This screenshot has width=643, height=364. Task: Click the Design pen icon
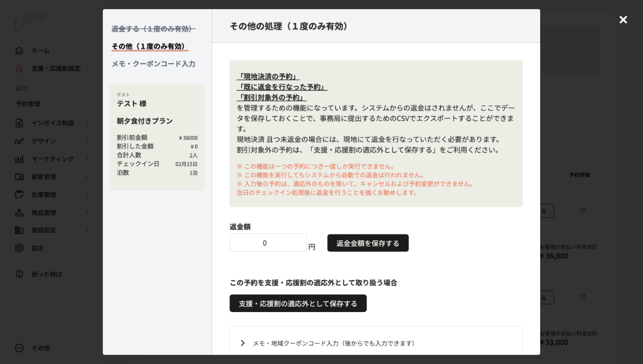(19, 141)
